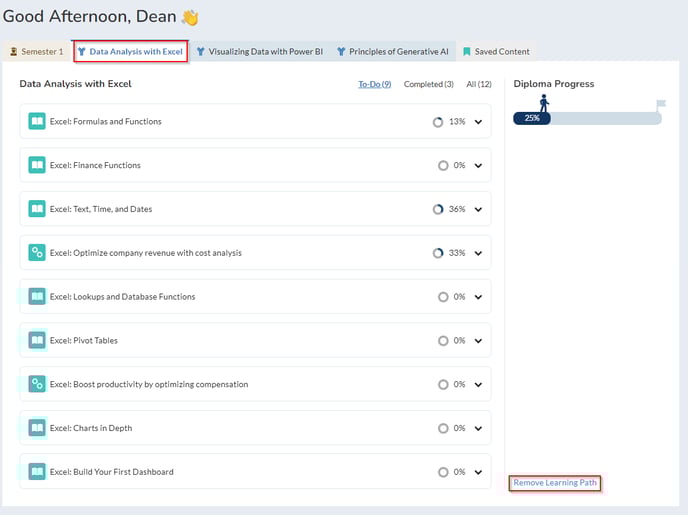The image size is (688, 515).
Task: Click the empty progress circle for Pivot Tables
Action: click(x=443, y=341)
